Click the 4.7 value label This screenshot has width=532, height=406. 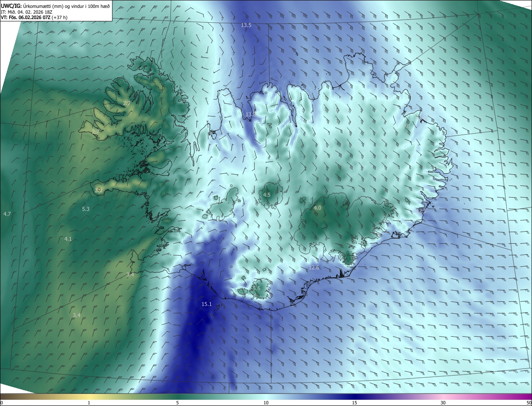tap(7, 214)
